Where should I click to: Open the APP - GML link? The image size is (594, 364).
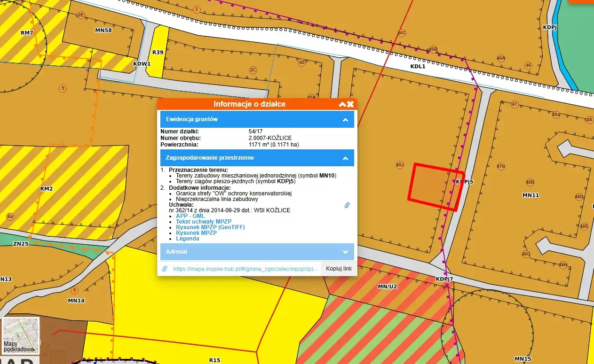(x=188, y=216)
